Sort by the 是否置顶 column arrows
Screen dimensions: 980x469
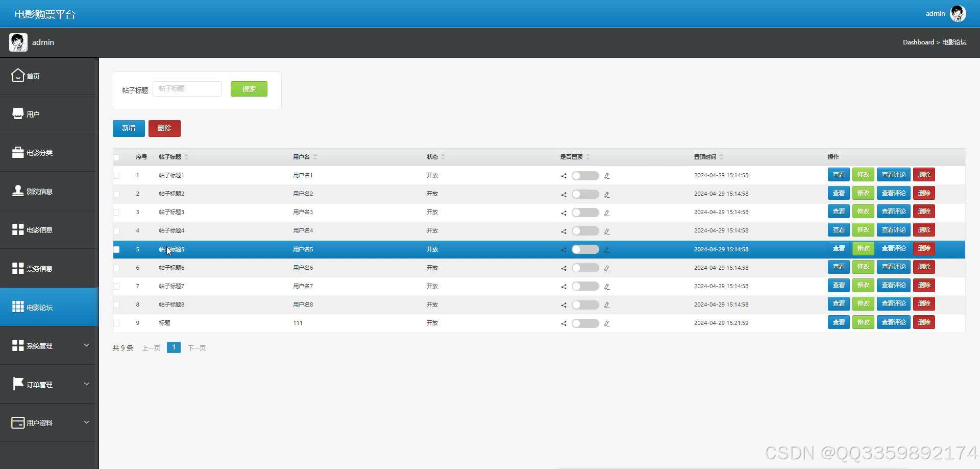point(588,157)
